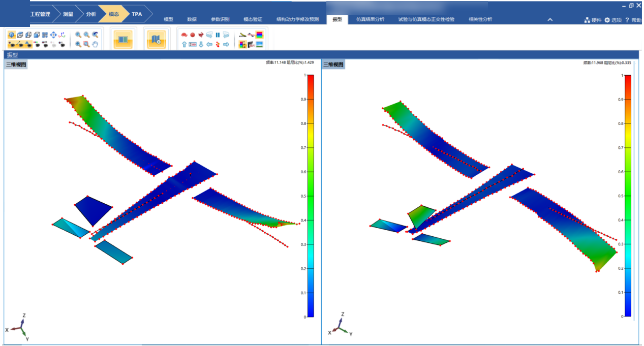This screenshot has height=346, width=644.
Task: Open the 工程管理 workflow step
Action: click(40, 14)
